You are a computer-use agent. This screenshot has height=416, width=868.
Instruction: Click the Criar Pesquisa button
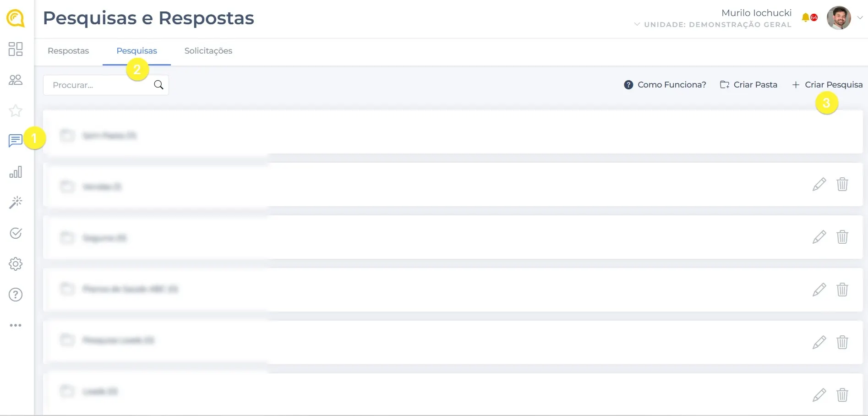click(x=828, y=85)
